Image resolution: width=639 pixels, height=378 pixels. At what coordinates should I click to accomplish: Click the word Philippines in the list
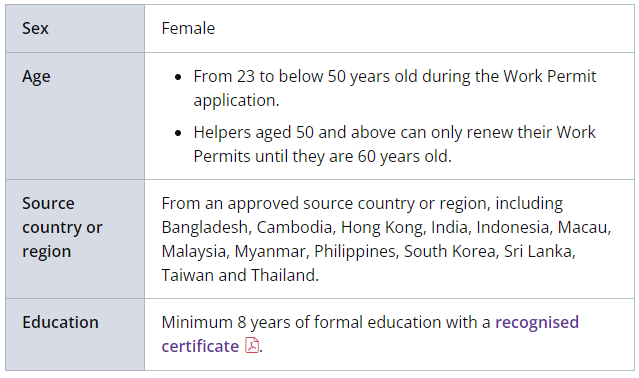[354, 251]
